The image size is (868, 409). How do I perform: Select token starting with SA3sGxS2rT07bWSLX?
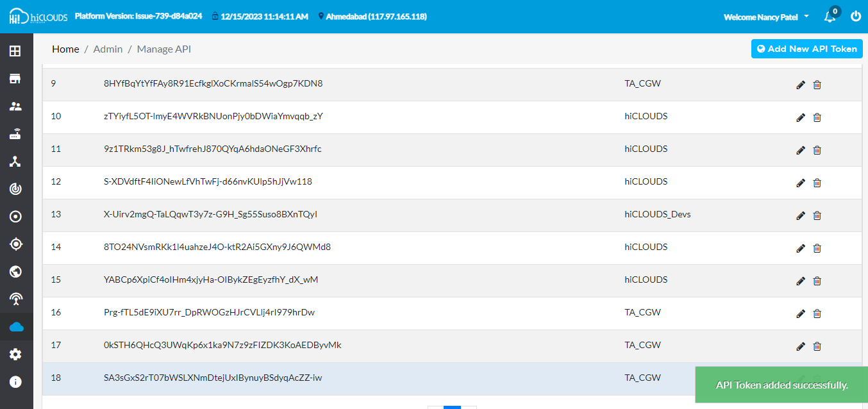click(213, 378)
